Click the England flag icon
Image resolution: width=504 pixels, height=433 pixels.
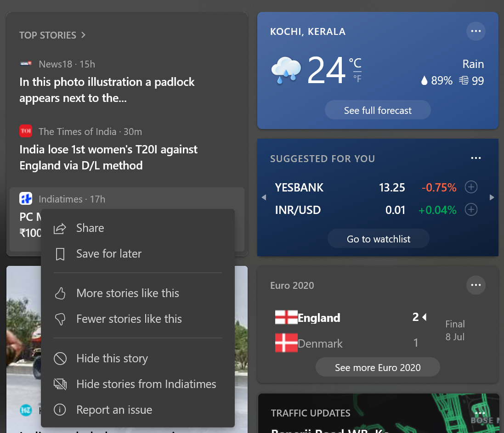[286, 317]
